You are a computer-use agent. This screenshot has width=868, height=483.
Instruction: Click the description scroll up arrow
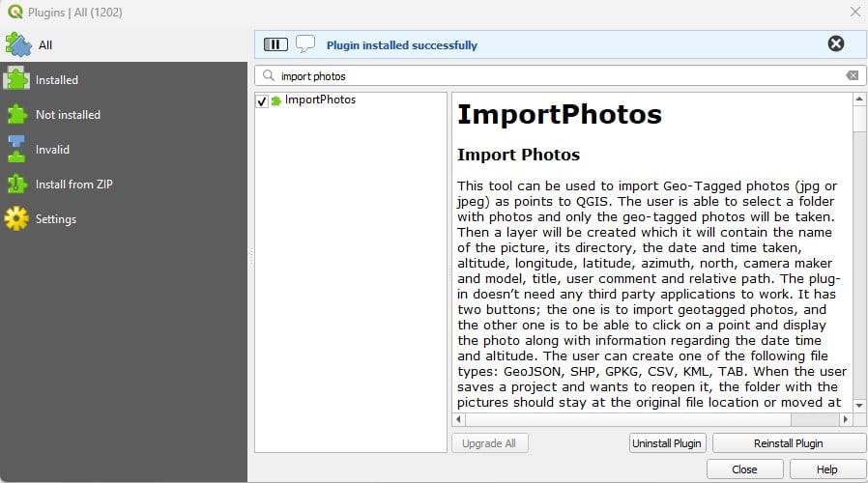coord(859,99)
